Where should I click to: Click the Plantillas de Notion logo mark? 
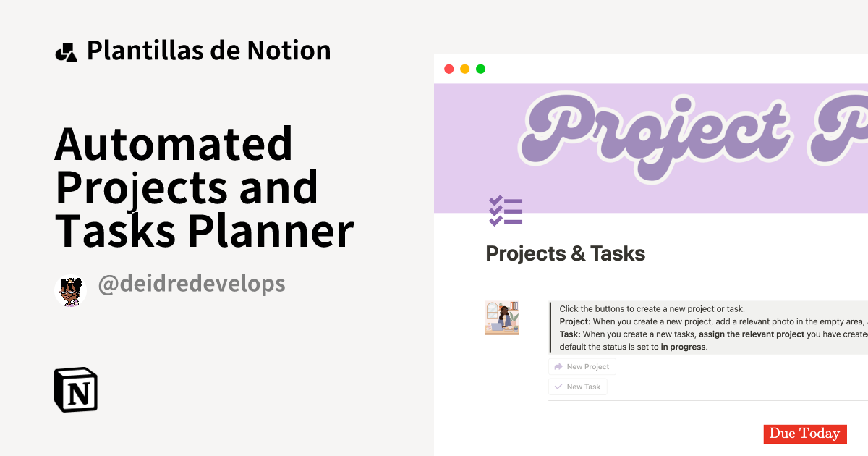coord(66,50)
